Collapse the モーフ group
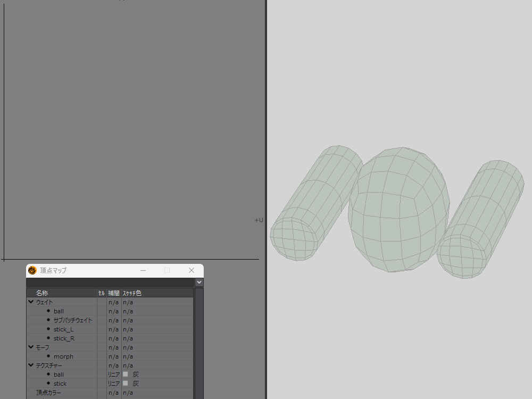Viewport: 532px width, 399px height. [x=31, y=347]
